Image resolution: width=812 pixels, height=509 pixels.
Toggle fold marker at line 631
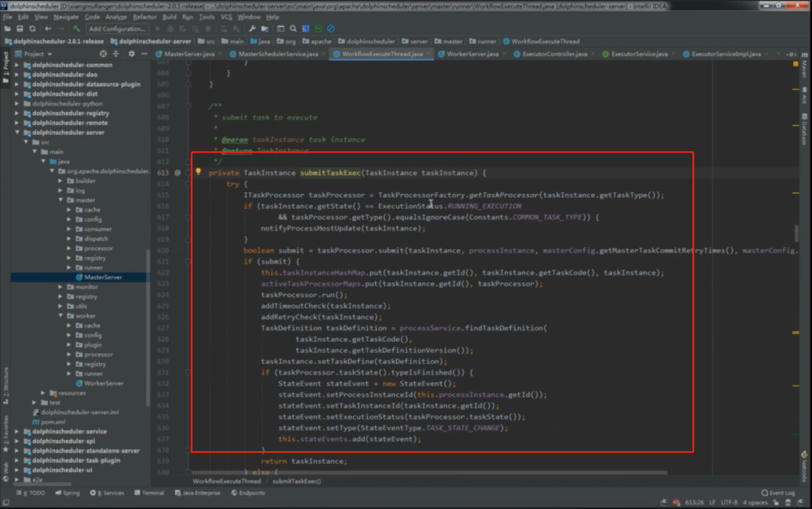tap(189, 372)
